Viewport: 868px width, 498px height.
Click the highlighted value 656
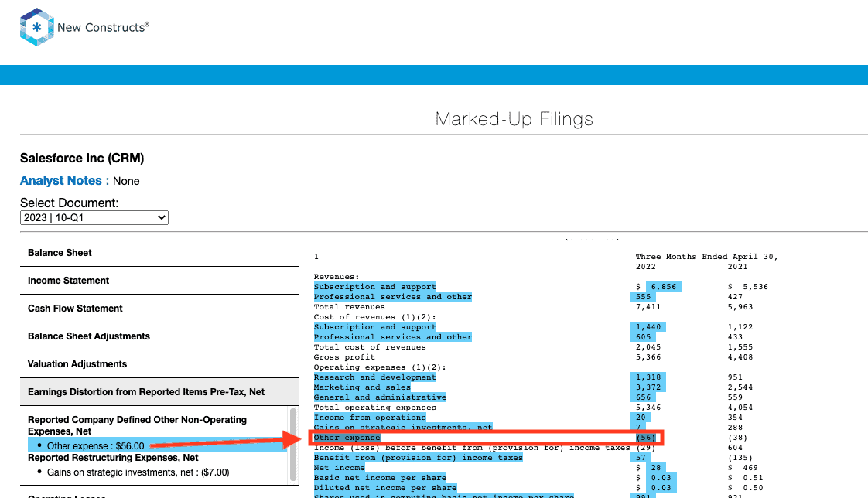click(x=643, y=397)
